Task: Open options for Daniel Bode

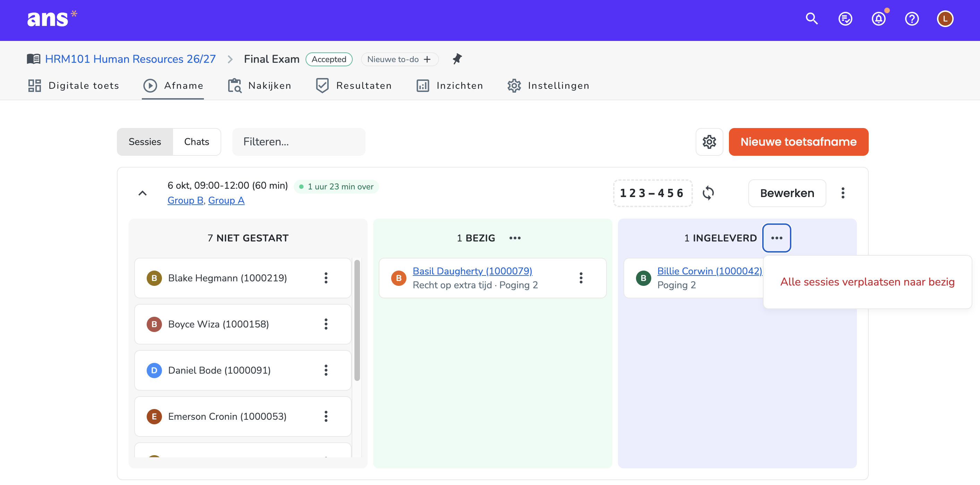Action: point(326,370)
